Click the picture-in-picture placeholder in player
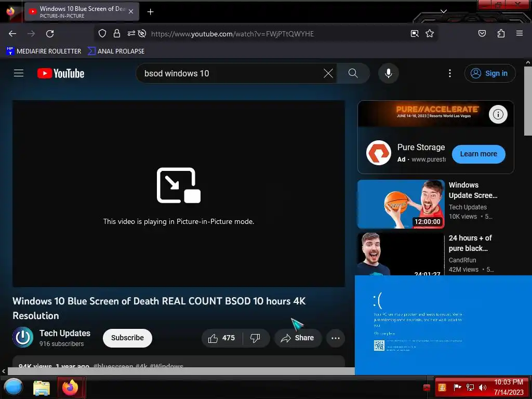 click(179, 194)
